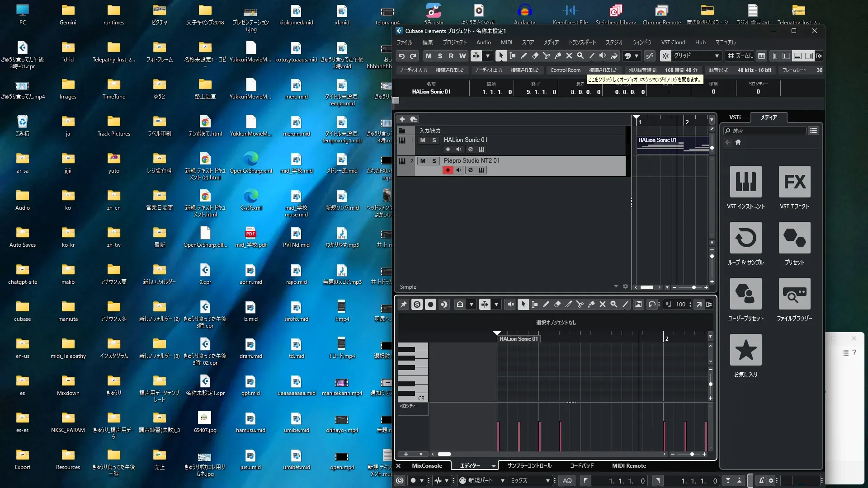
Task: Click the Add Track plus icon
Action: pos(402,119)
